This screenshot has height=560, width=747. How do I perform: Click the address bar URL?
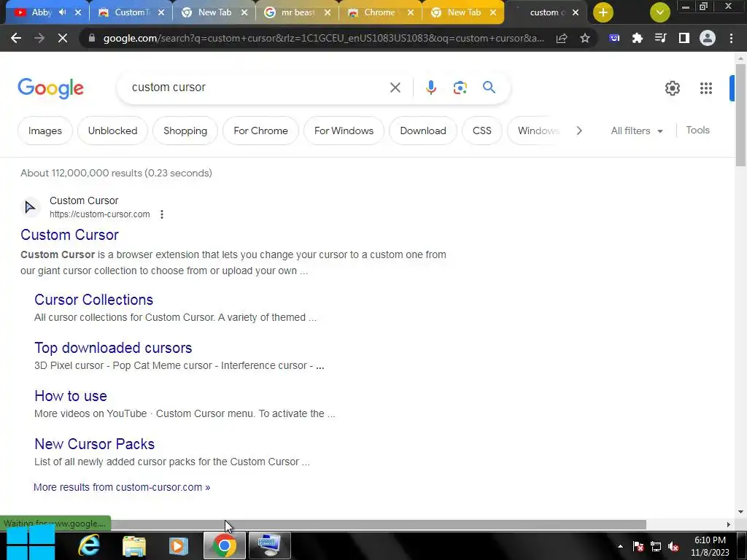(323, 38)
